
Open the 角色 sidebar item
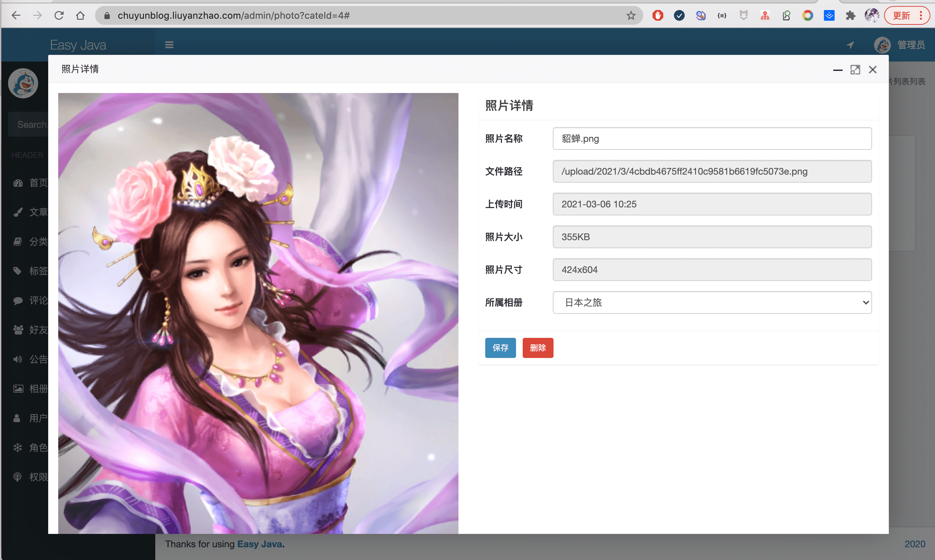[x=30, y=448]
